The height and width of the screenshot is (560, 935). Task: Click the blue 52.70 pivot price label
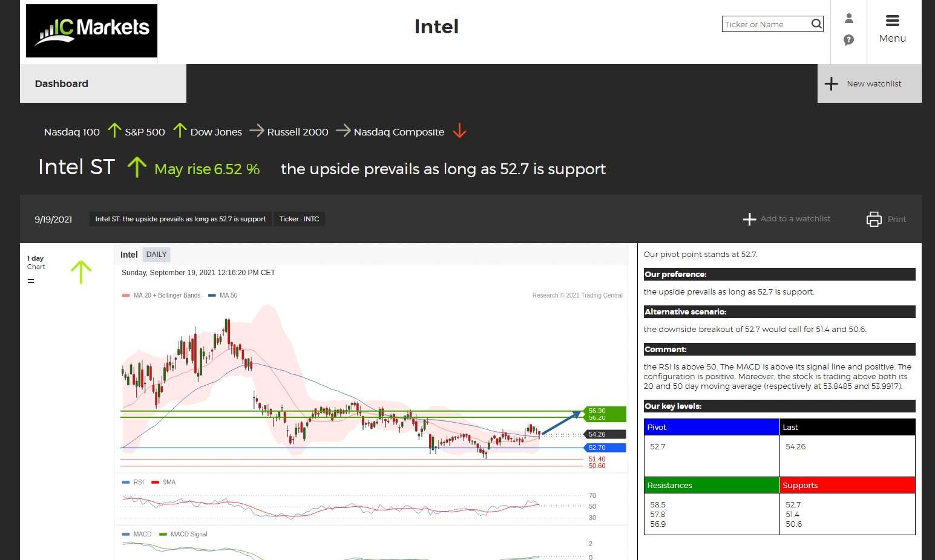tap(605, 448)
